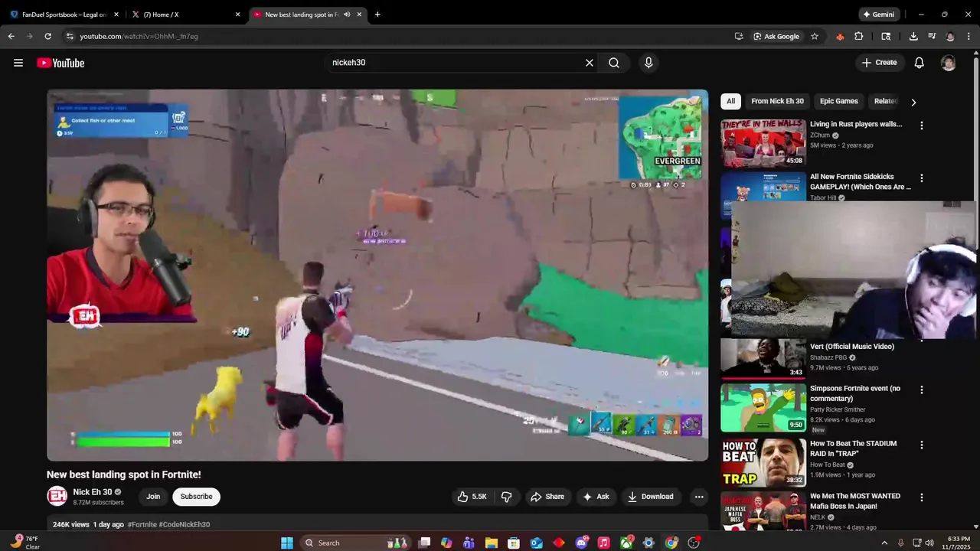The height and width of the screenshot is (551, 980).
Task: Open more actions below the video
Action: 699,497
